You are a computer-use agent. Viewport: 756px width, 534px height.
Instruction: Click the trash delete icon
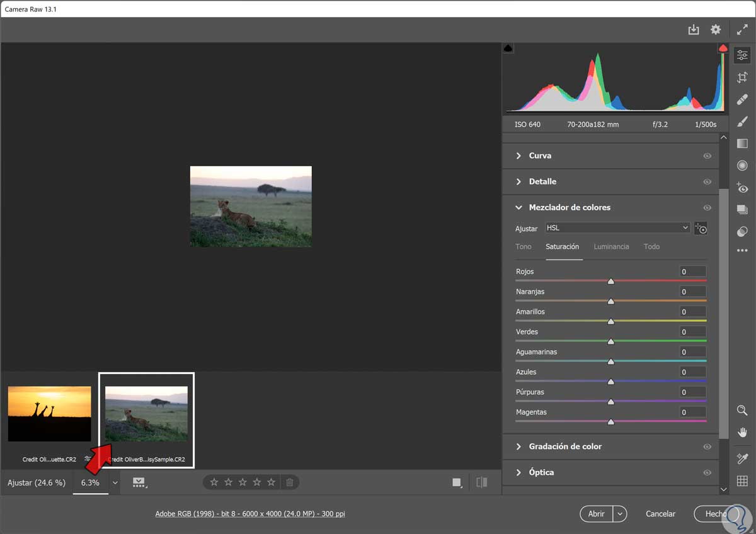point(290,482)
